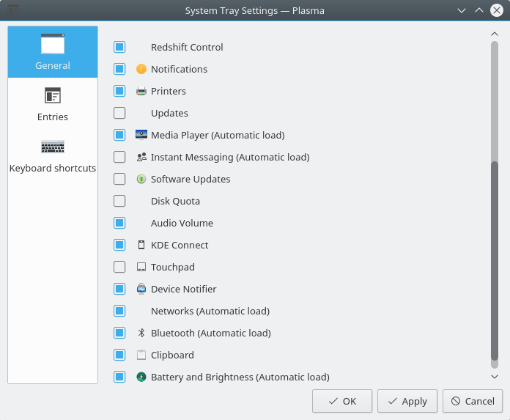
Task: Confirm with the OK button
Action: [x=342, y=401]
